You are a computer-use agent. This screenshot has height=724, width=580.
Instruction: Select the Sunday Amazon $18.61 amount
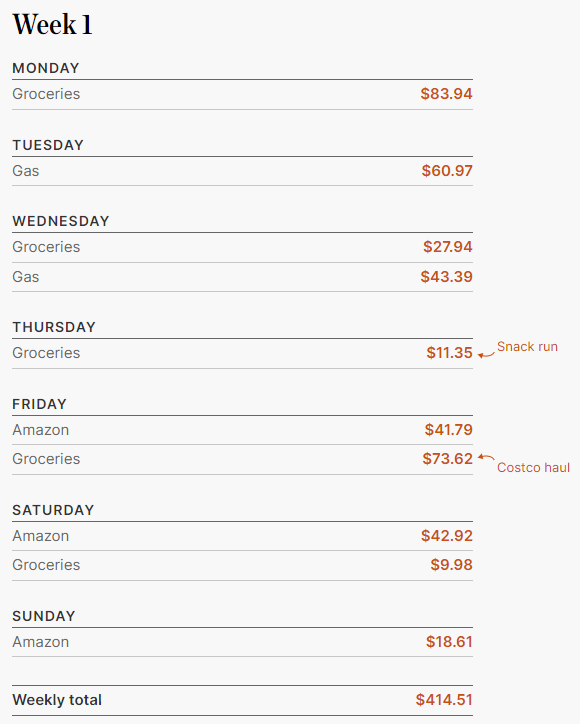coord(449,642)
